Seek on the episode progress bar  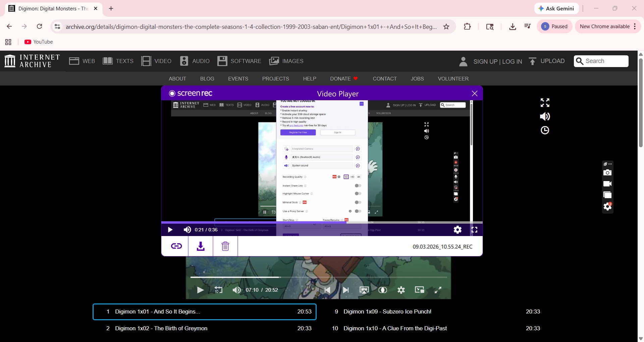click(319, 277)
